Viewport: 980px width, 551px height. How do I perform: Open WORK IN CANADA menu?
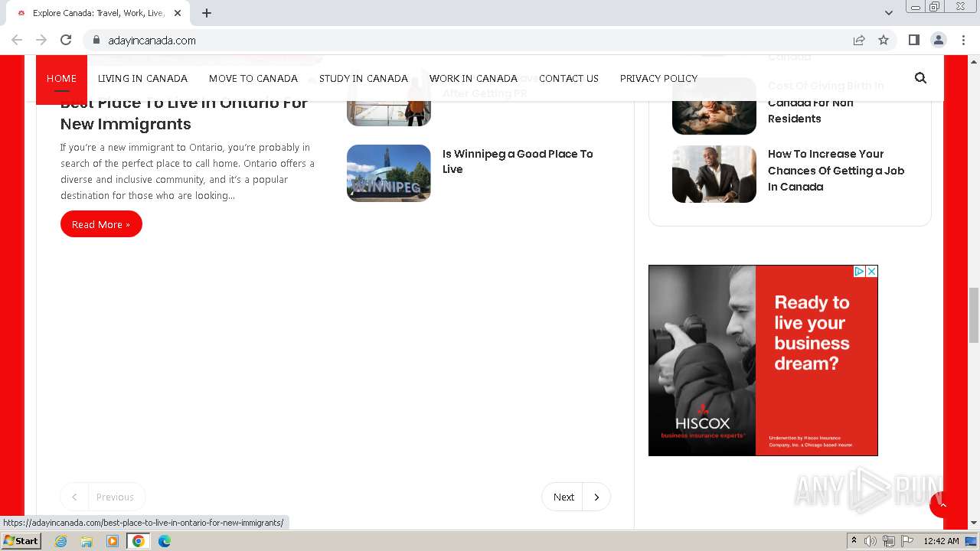point(473,78)
